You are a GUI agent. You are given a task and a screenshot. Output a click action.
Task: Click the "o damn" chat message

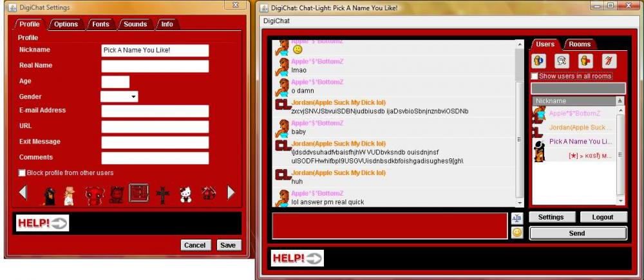(303, 91)
